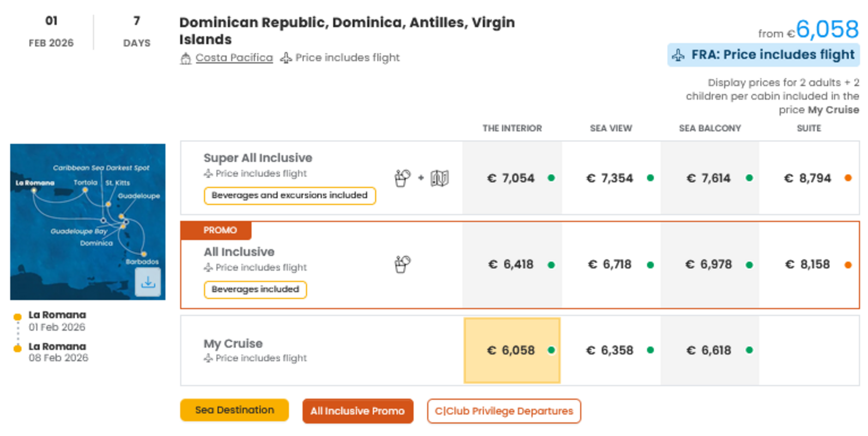The width and height of the screenshot is (868, 436).
Task: Click the ship icon beside Costa Pacifica
Action: pos(186,58)
